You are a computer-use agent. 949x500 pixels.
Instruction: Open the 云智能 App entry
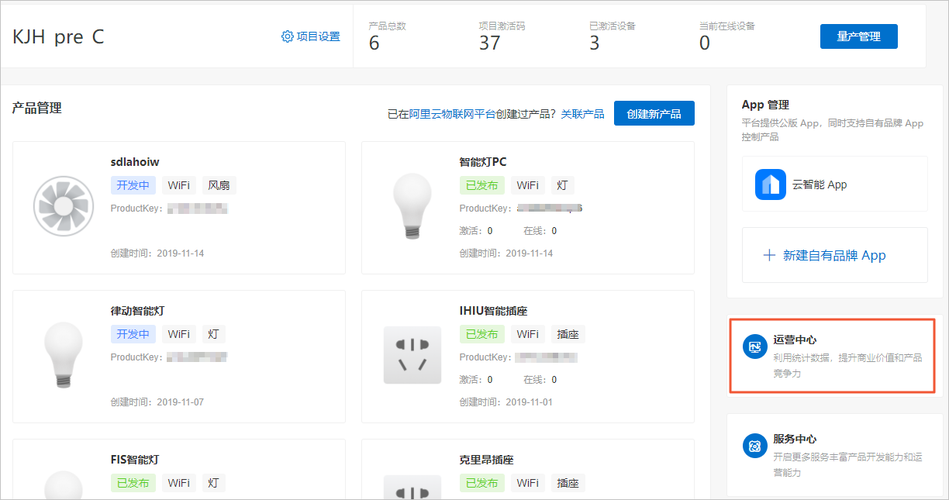click(835, 184)
